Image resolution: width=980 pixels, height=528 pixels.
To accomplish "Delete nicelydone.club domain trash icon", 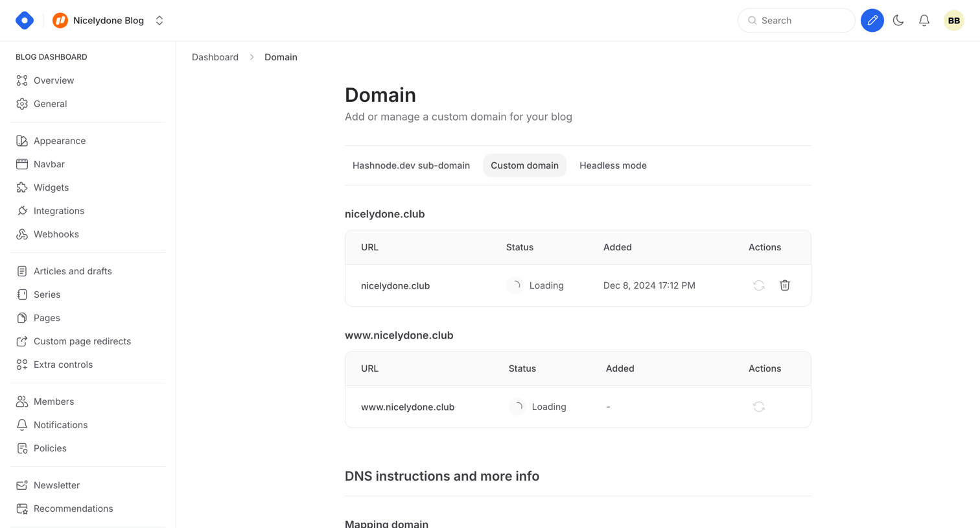I will 785,285.
